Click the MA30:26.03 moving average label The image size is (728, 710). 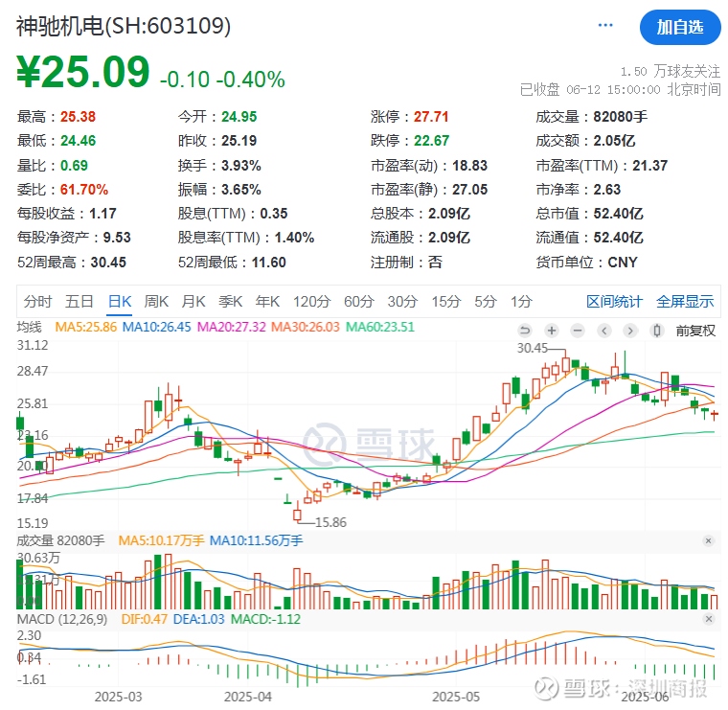coord(306,327)
